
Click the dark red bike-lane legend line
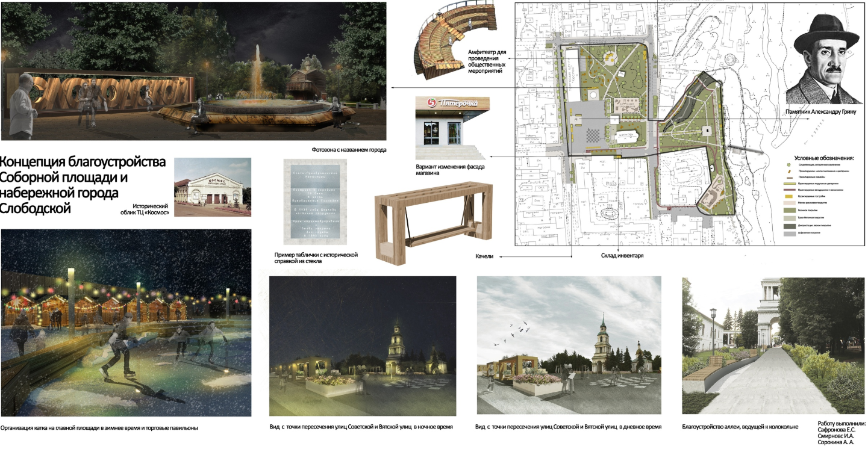790,190
